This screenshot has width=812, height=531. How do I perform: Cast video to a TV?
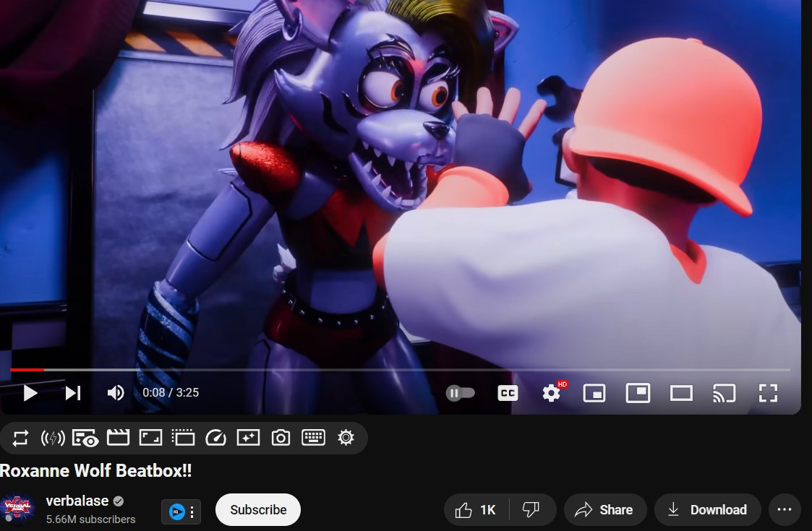(x=724, y=393)
